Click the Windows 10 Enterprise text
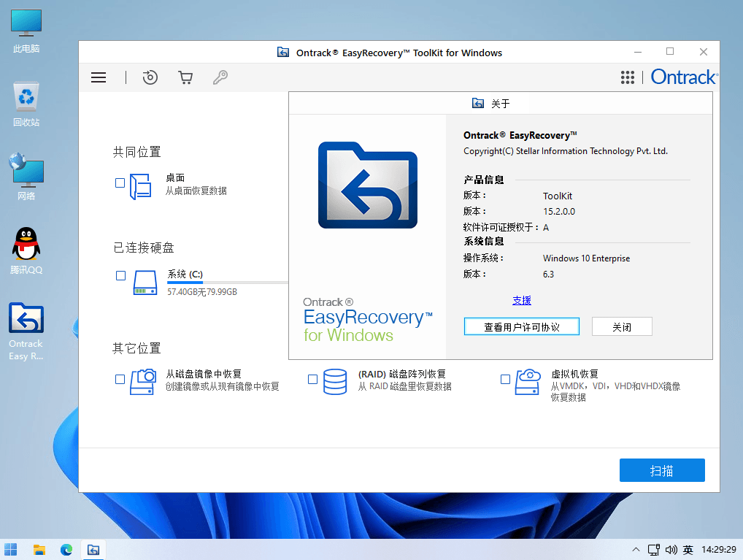 click(x=586, y=258)
